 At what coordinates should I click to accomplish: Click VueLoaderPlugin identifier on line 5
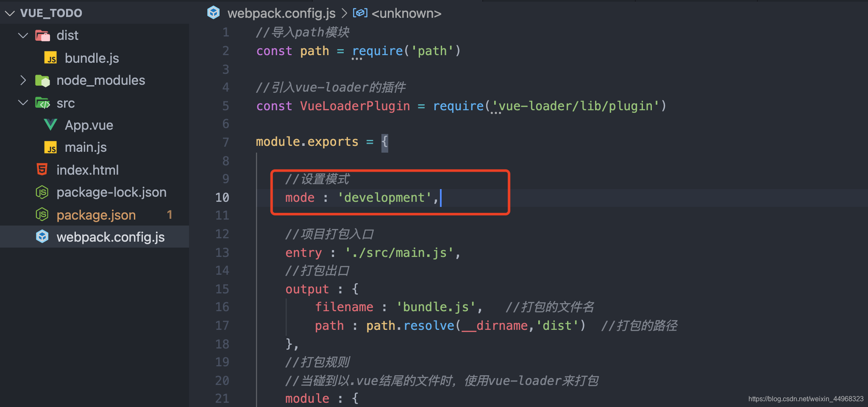pyautogui.click(x=355, y=106)
